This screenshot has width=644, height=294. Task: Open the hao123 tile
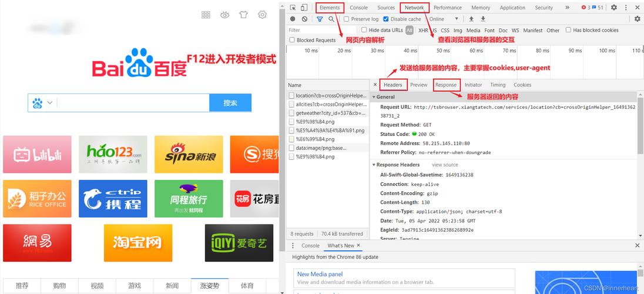(113, 154)
